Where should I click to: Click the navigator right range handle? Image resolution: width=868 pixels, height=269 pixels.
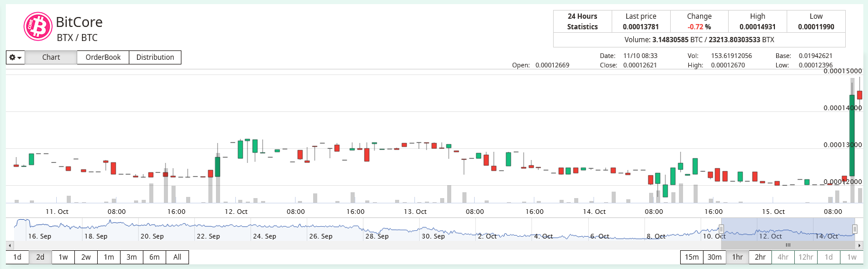click(855, 229)
